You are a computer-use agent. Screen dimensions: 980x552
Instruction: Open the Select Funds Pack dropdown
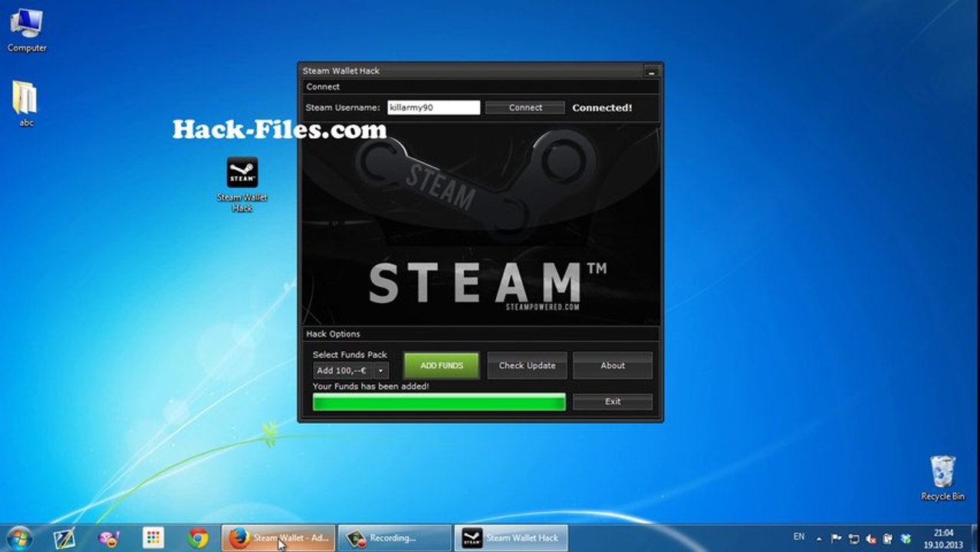[x=351, y=370]
